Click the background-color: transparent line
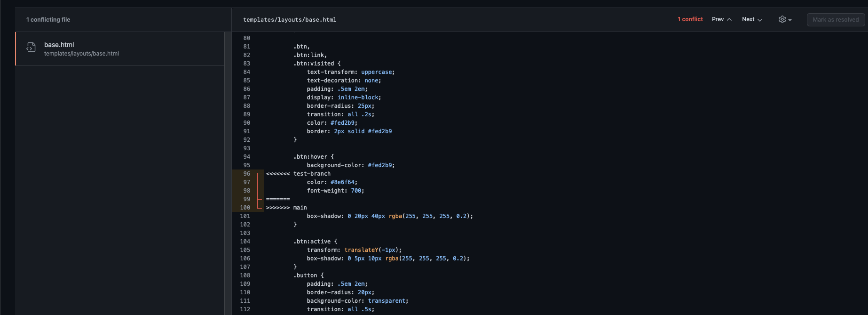 [x=357, y=301]
